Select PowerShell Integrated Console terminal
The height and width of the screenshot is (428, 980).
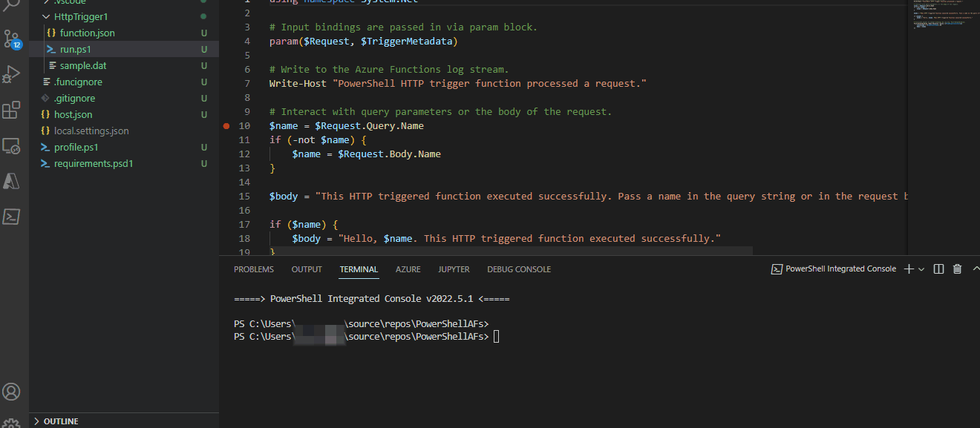coord(834,269)
